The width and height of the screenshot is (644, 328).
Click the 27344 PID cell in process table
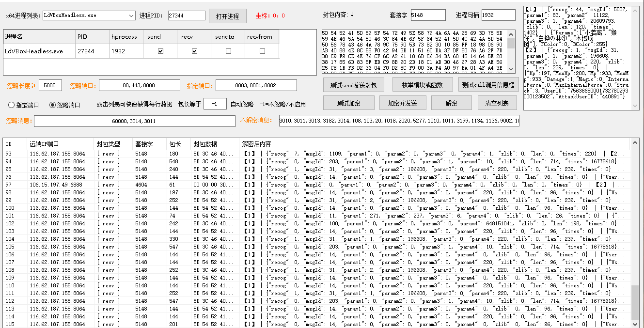coord(92,51)
